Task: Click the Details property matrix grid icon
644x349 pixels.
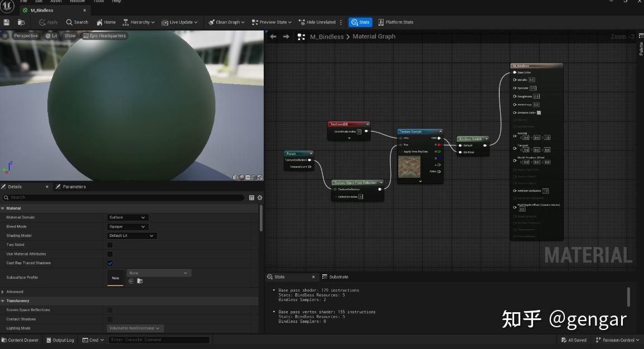Action: (x=252, y=197)
